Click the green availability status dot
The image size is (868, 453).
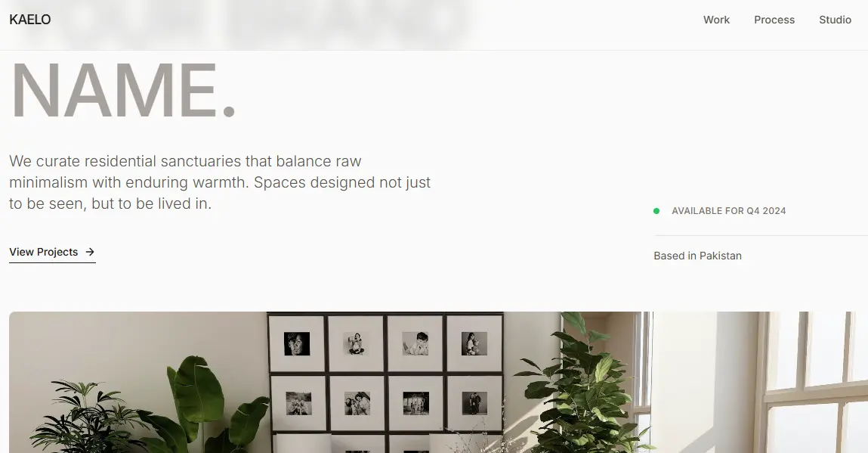(656, 211)
